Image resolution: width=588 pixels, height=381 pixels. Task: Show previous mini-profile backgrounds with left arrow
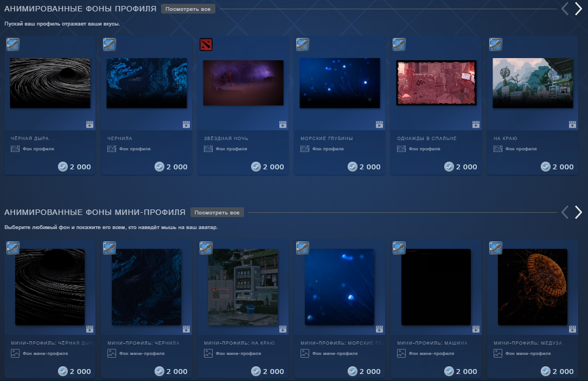[565, 212]
